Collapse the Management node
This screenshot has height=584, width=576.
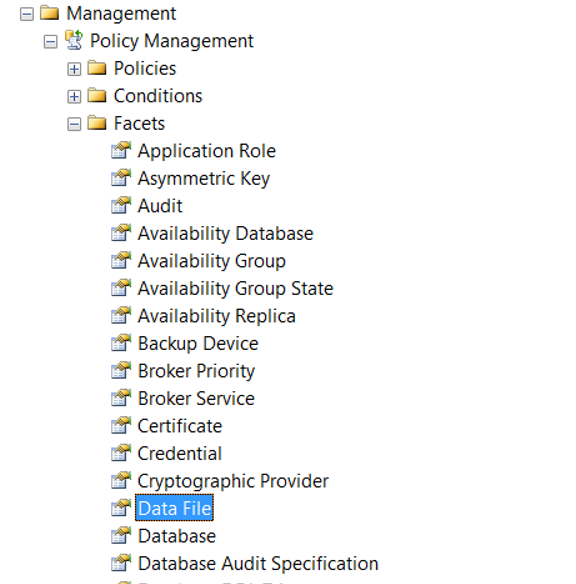[26, 14]
